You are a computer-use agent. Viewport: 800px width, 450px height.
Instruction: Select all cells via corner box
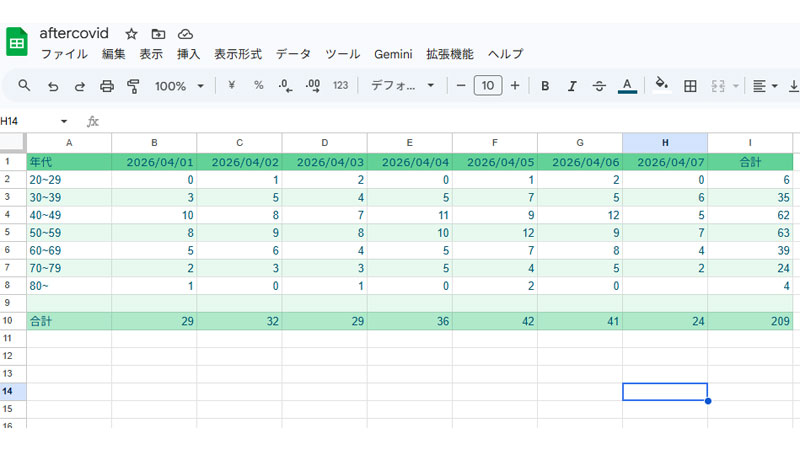[x=13, y=143]
